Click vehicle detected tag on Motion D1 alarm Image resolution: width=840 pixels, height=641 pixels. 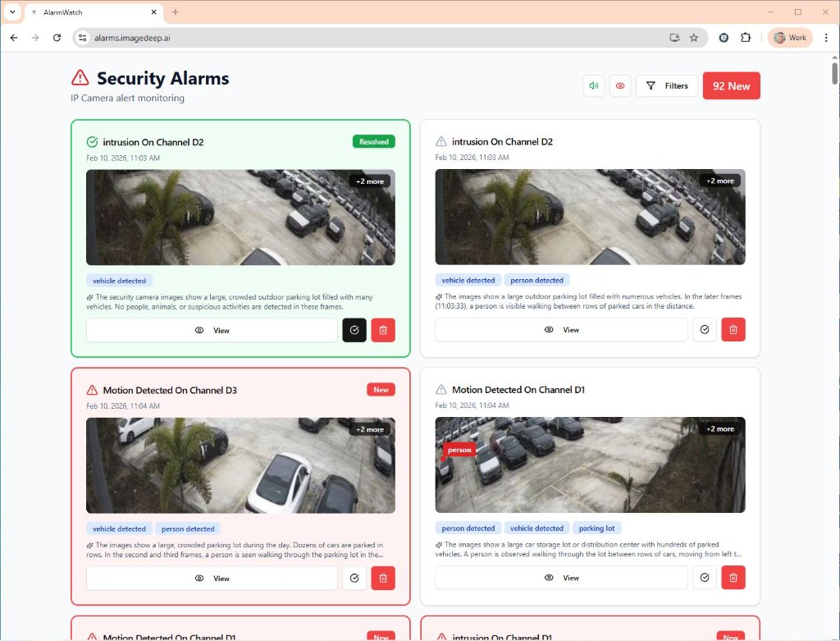tap(536, 529)
